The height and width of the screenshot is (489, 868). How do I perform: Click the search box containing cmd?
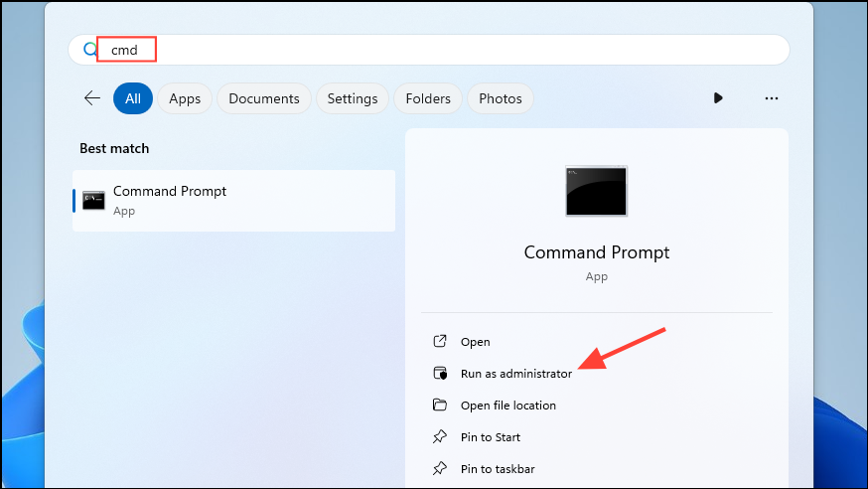click(429, 50)
